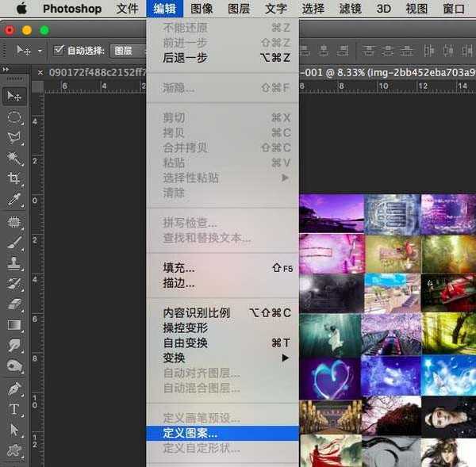The width and height of the screenshot is (476, 467).
Task: Open the Apple menu
Action: 21,9
